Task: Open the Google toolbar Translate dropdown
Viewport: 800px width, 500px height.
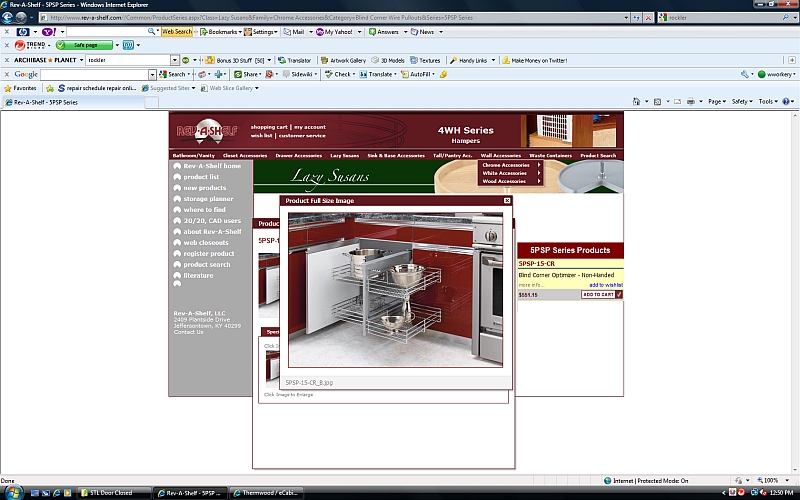Action: pos(378,74)
